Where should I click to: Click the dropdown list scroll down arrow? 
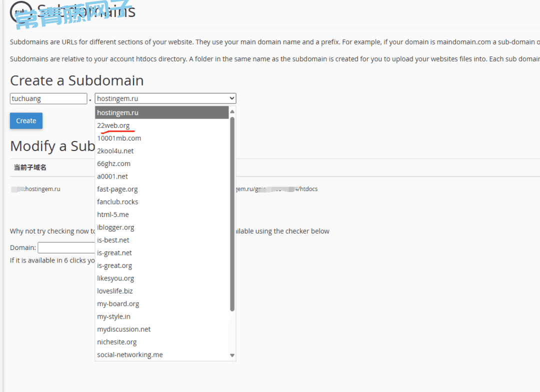(x=232, y=355)
